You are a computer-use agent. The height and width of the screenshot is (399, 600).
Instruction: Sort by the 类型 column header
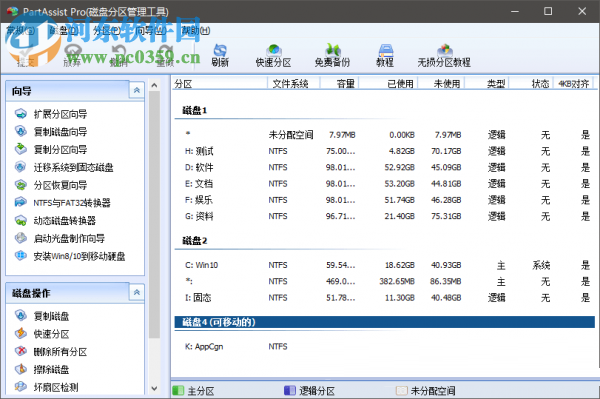pyautogui.click(x=487, y=83)
